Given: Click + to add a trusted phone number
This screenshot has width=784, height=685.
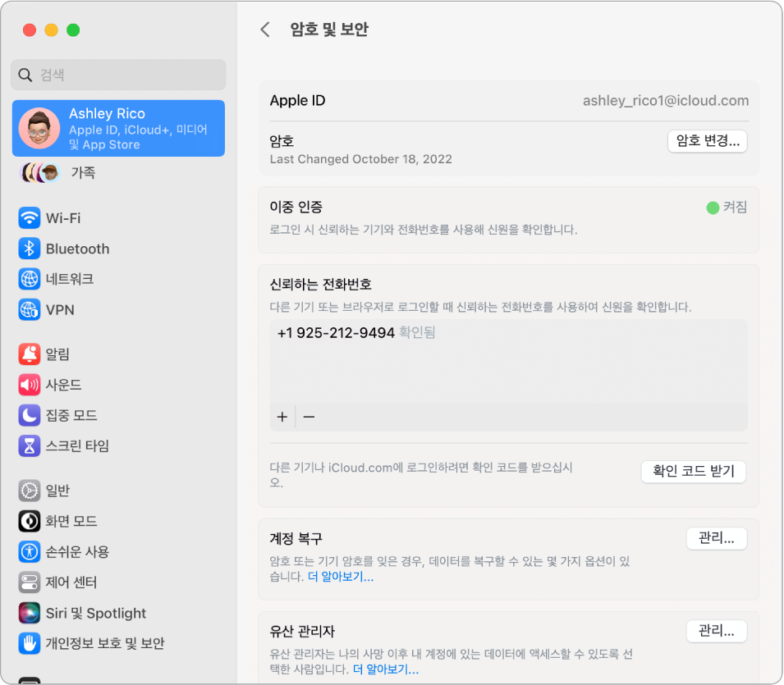Looking at the screenshot, I should 282,417.
